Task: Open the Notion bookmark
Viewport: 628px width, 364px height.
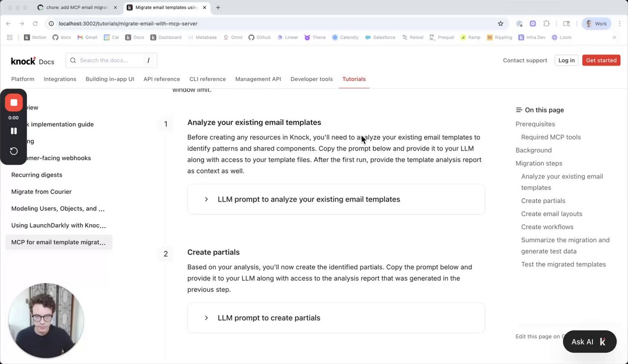Action: 35,37
